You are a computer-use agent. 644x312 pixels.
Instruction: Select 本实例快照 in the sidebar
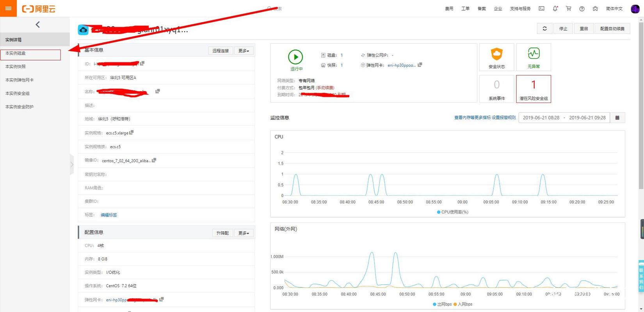(35, 67)
